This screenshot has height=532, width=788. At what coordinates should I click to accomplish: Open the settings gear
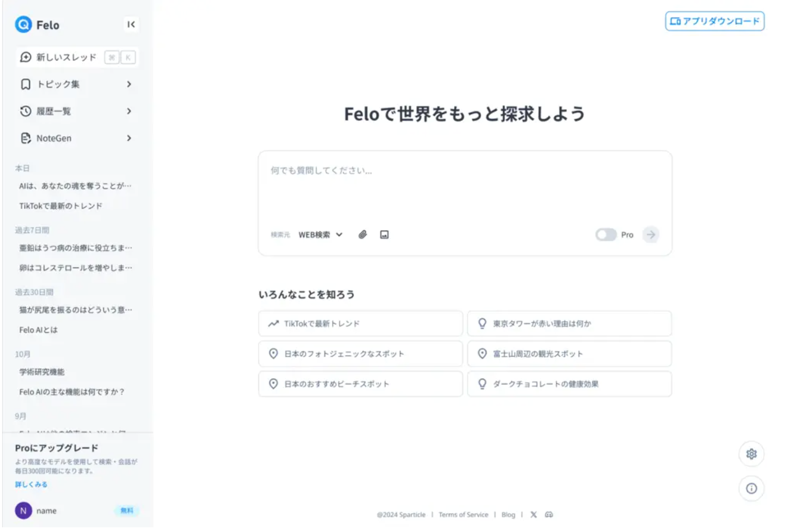click(x=751, y=454)
